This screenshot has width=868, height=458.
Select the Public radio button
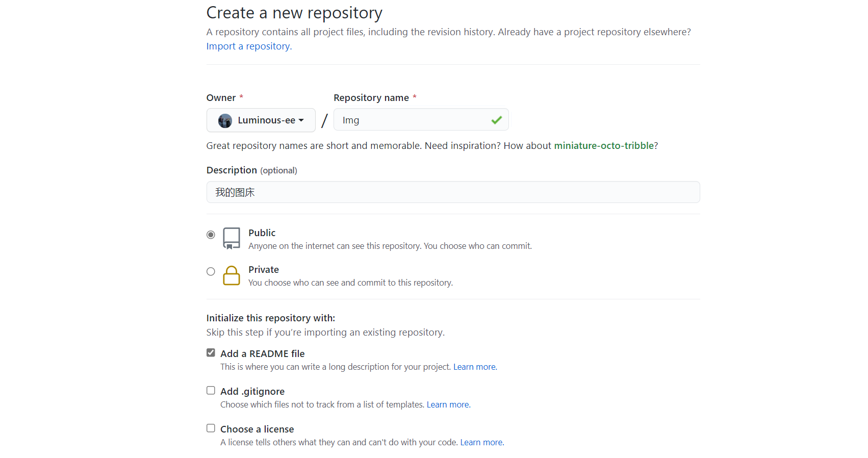211,235
